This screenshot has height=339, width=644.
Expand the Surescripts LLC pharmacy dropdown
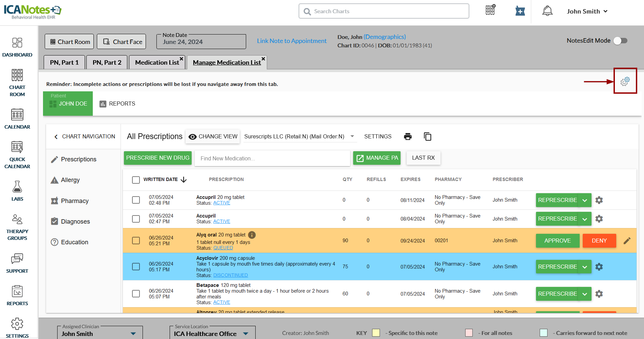click(352, 136)
